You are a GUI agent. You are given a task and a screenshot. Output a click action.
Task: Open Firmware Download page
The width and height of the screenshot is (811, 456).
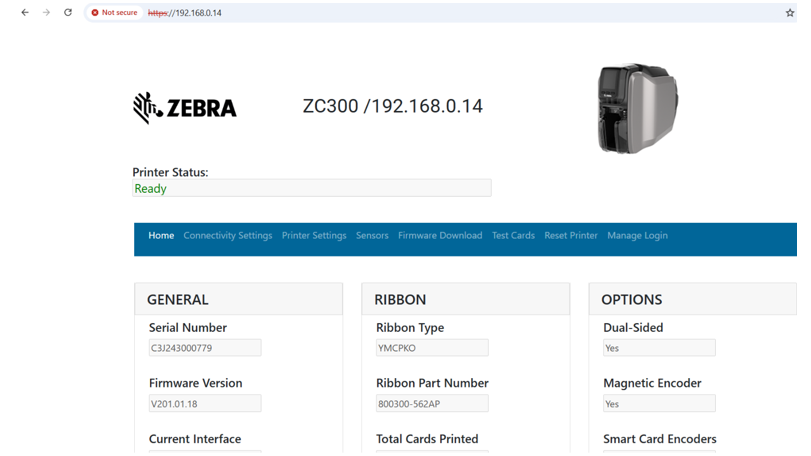pyautogui.click(x=440, y=236)
